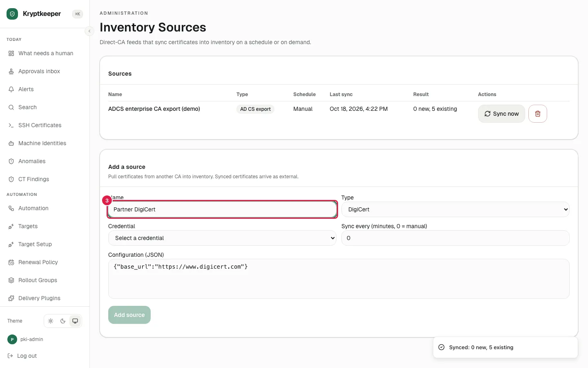Click the source Name input field
Viewport: 588px width, 368px height.
pos(223,209)
